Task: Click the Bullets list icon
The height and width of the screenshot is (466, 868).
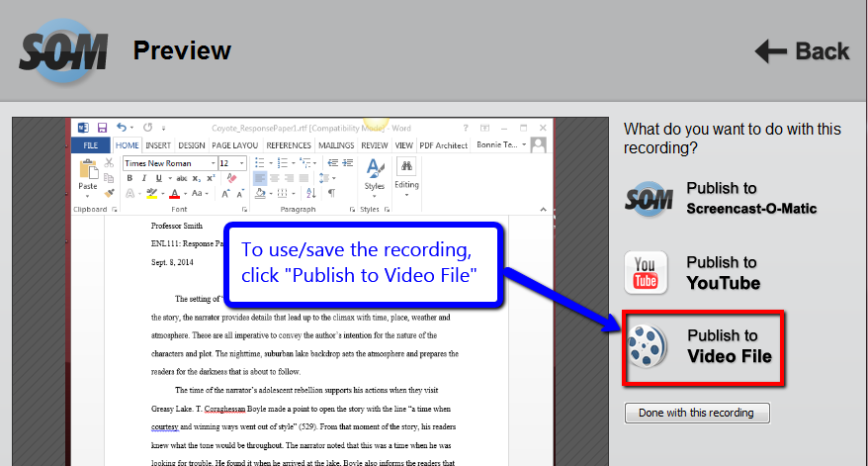Action: (262, 163)
